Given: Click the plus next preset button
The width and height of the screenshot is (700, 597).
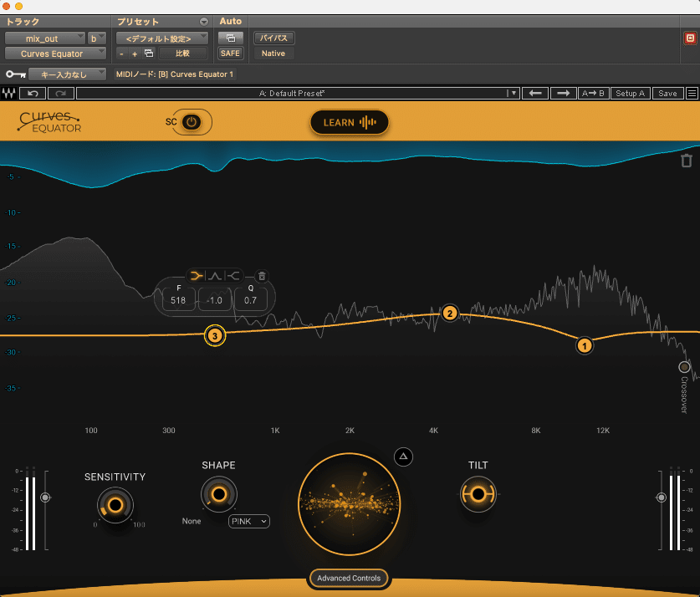Looking at the screenshot, I should click(x=135, y=54).
